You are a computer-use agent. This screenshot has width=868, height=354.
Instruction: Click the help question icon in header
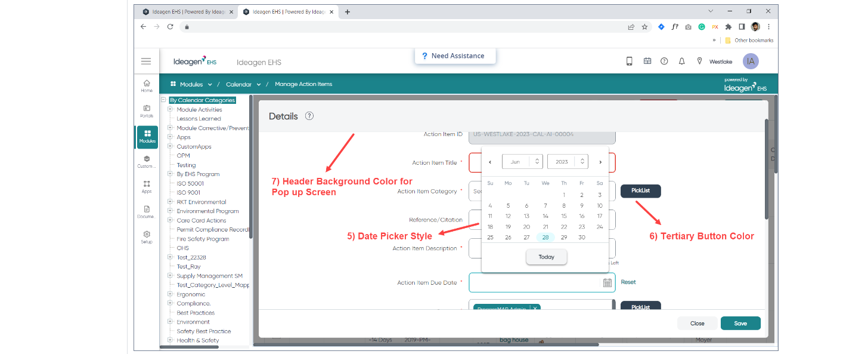(x=664, y=61)
